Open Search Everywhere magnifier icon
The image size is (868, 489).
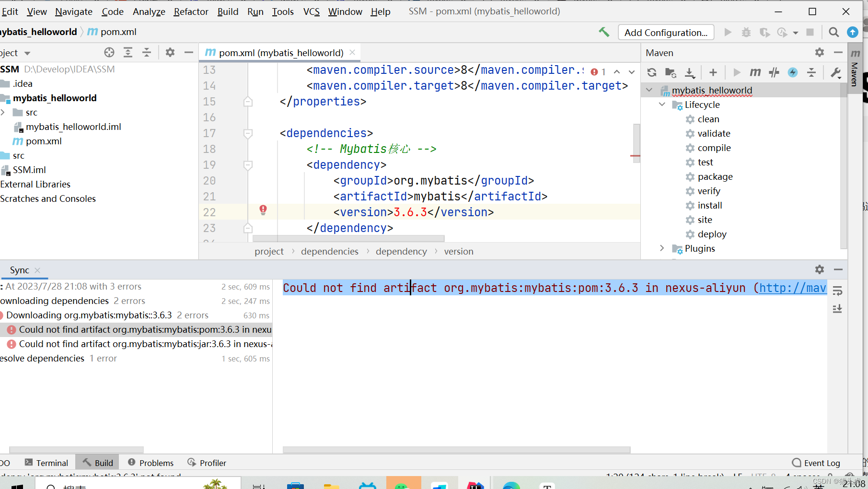coord(834,32)
